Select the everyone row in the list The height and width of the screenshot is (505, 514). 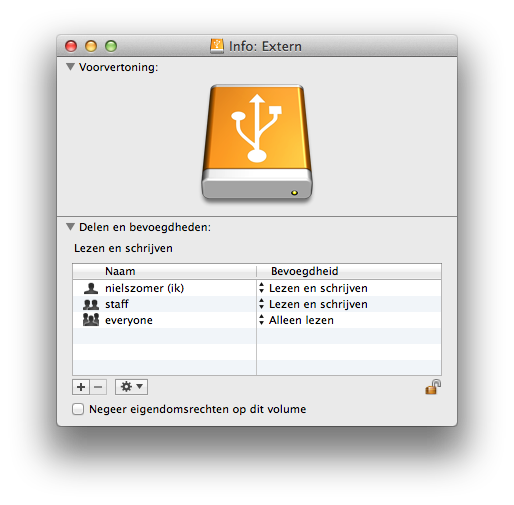[x=257, y=320]
